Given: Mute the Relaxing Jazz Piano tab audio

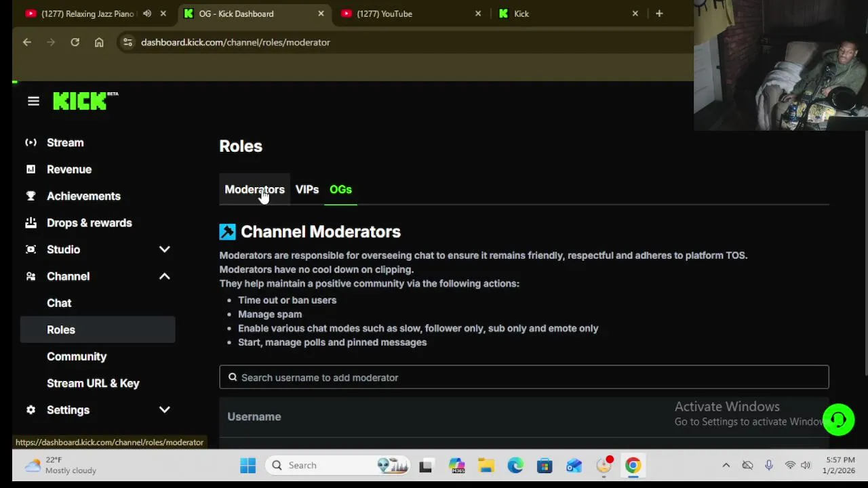Looking at the screenshot, I should [x=147, y=14].
